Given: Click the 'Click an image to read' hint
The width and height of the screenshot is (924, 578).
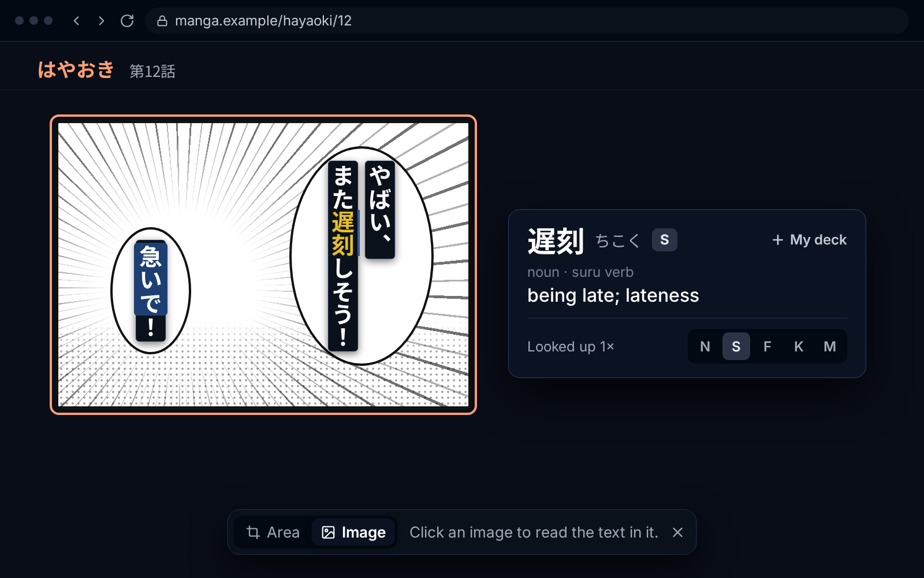Looking at the screenshot, I should tap(534, 532).
